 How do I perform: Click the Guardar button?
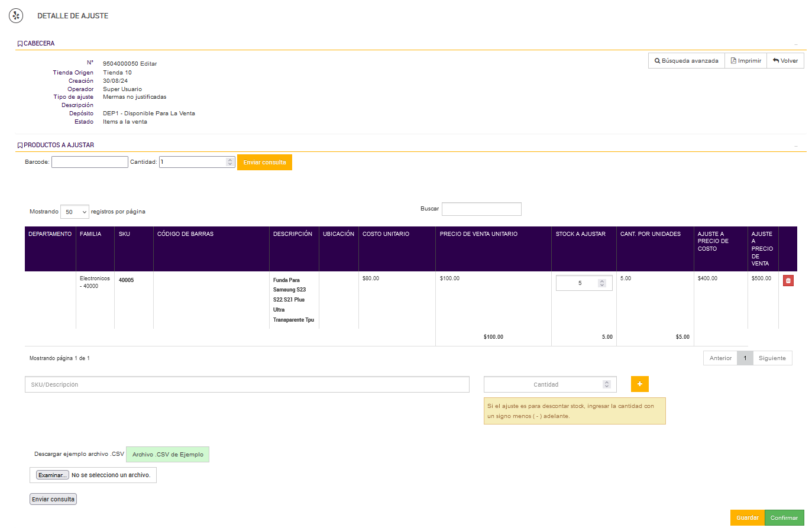(x=747, y=518)
